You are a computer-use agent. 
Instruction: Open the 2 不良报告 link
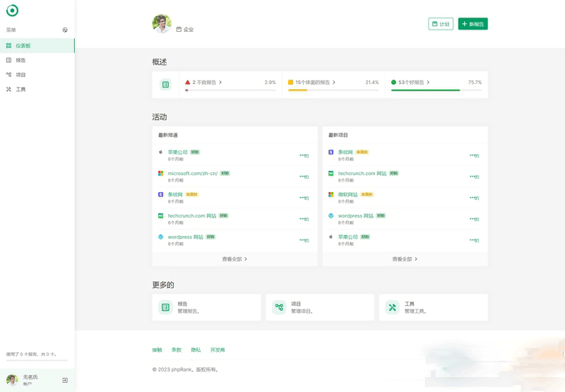203,83
